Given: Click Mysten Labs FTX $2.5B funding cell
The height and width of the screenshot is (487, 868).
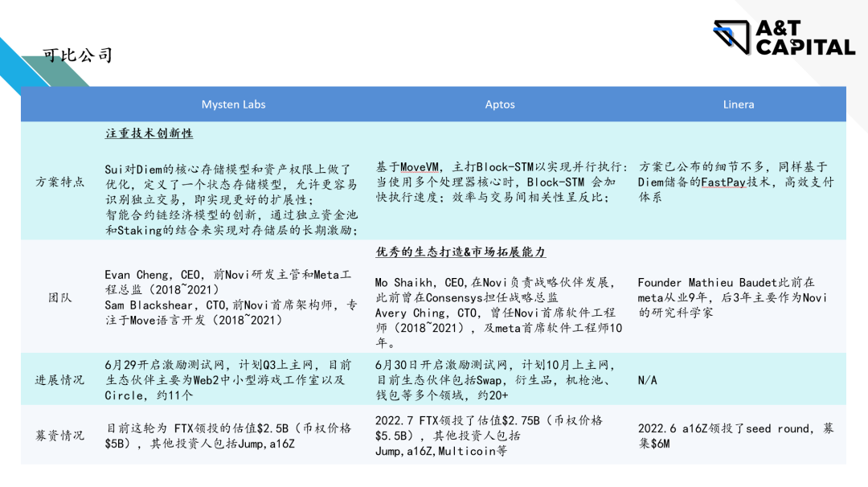Looking at the screenshot, I should (x=228, y=436).
